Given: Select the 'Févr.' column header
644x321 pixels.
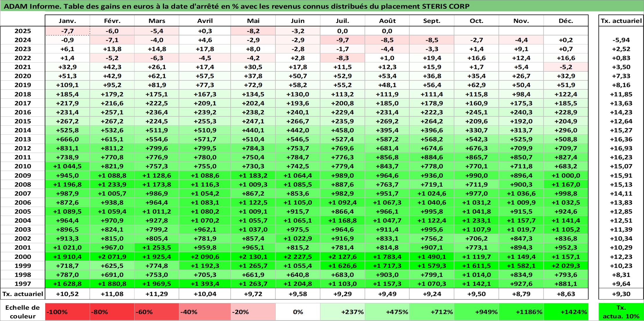Looking at the screenshot, I should pyautogui.click(x=112, y=21).
